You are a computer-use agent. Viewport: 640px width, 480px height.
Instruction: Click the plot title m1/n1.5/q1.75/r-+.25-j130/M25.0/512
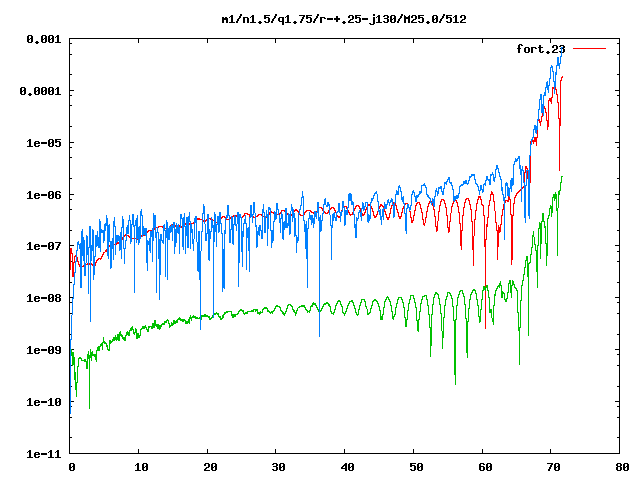(x=344, y=19)
